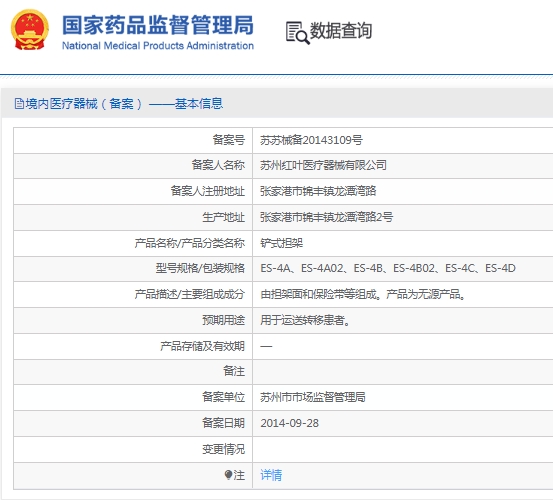
Task: Select company name 苏州红叶医疗器械有限公司
Action: (x=323, y=165)
